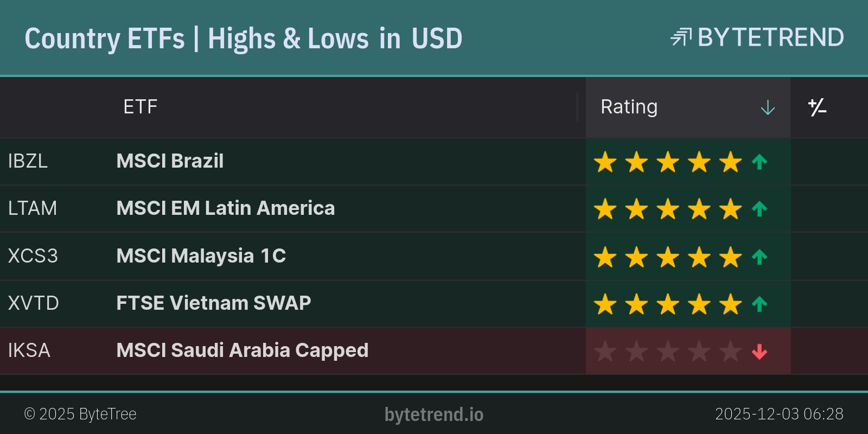The height and width of the screenshot is (434, 868).
Task: Sort by the ETF column header
Action: [x=140, y=107]
